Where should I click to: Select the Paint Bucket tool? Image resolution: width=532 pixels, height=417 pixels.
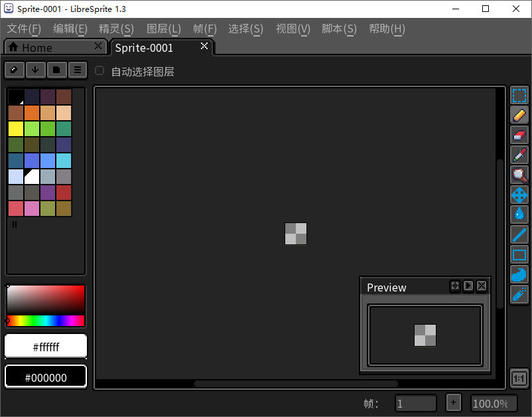(519, 214)
